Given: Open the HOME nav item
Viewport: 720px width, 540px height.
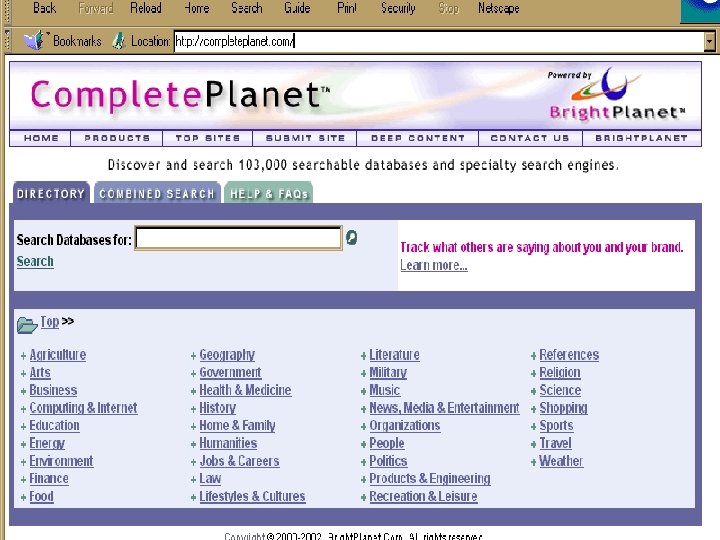Looking at the screenshot, I should click(41, 138).
